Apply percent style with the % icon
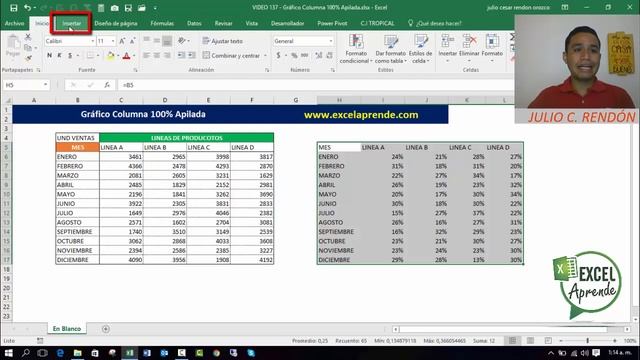The image size is (640, 360). click(294, 55)
